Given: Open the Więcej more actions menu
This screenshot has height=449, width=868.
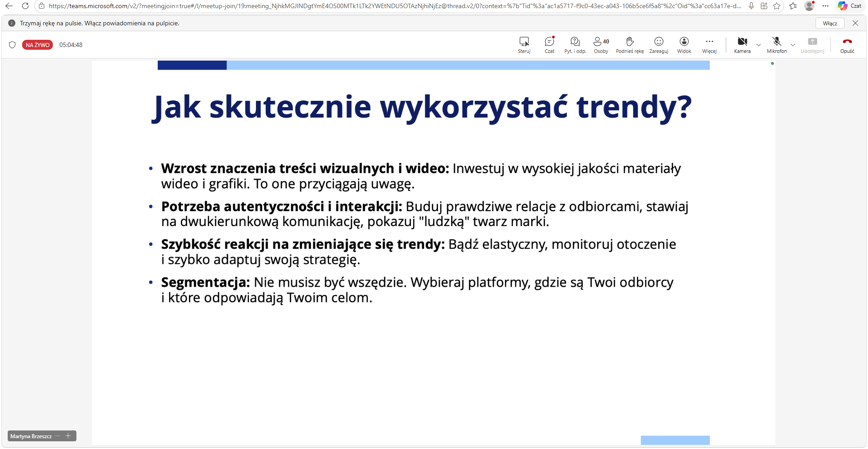Looking at the screenshot, I should pyautogui.click(x=709, y=45).
